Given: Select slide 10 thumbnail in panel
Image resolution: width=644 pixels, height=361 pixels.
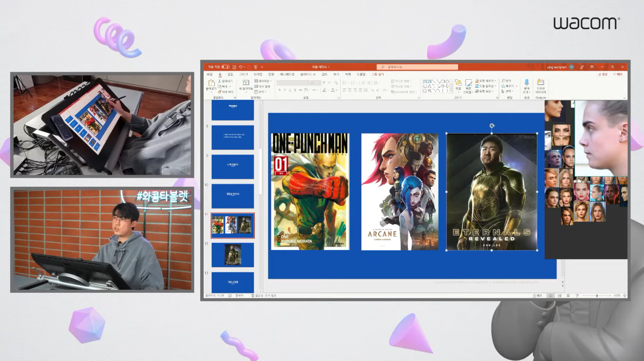Looking at the screenshot, I should click(233, 196).
